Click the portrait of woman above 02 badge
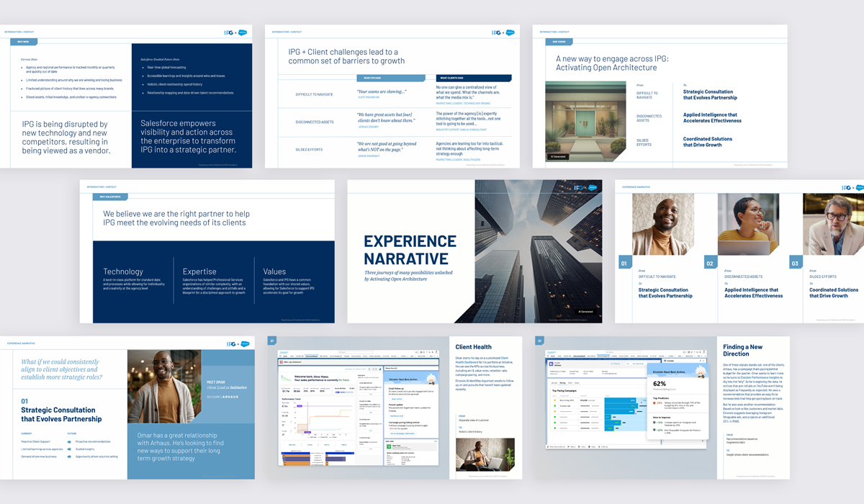The width and height of the screenshot is (864, 504). (749, 223)
